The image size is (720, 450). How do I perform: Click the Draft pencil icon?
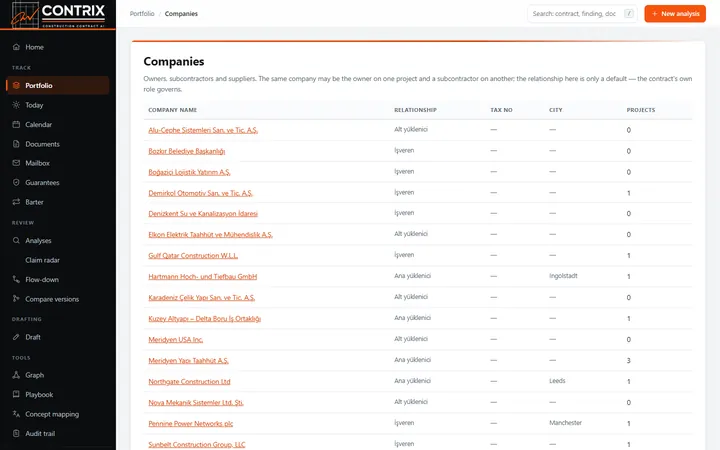click(x=16, y=337)
